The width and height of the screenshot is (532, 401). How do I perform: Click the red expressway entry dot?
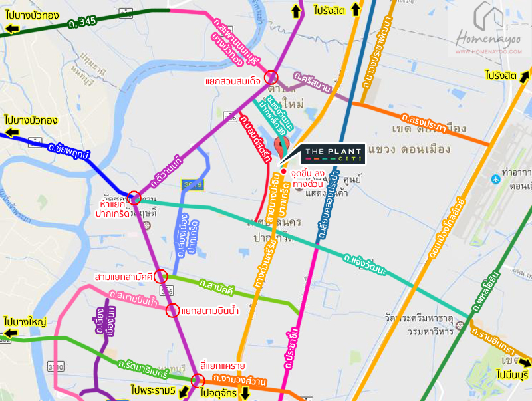(x=284, y=172)
